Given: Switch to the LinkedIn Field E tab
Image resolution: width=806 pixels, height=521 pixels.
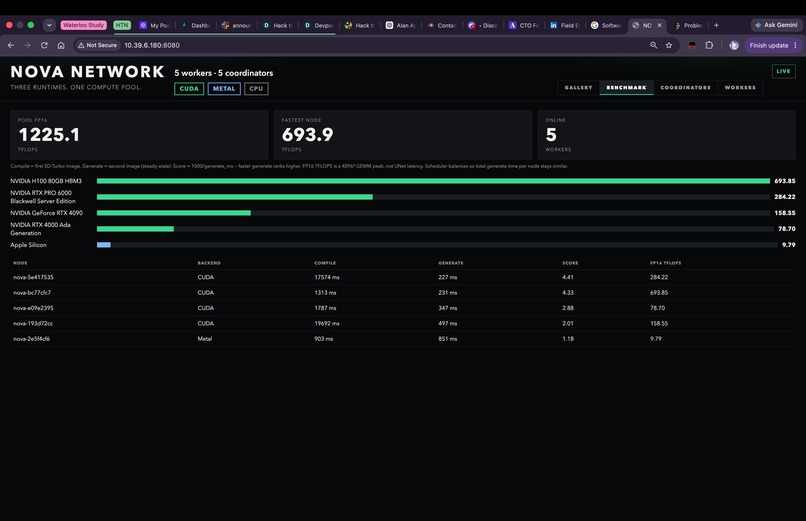Looking at the screenshot, I should (x=565, y=25).
